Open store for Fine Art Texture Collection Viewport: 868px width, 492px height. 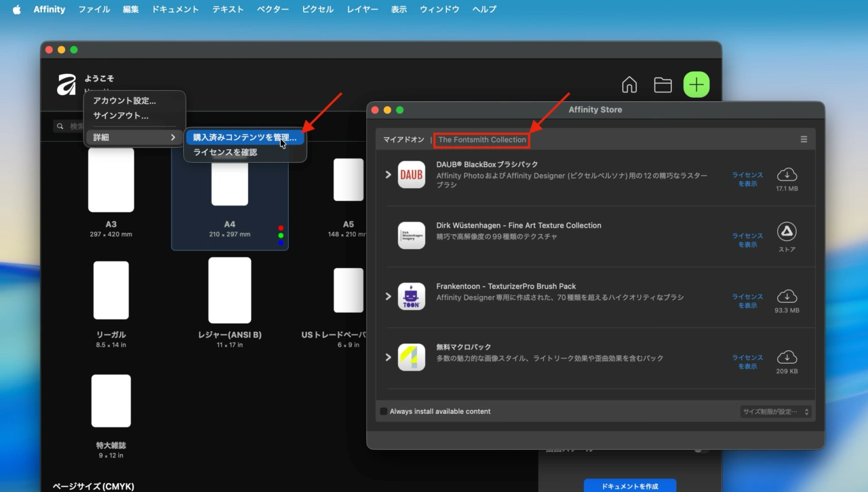coord(787,231)
